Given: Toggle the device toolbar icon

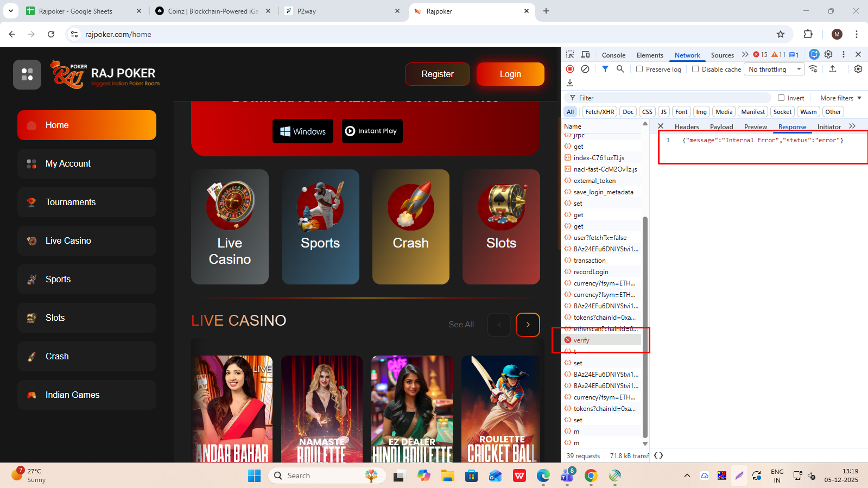Looking at the screenshot, I should click(x=585, y=55).
